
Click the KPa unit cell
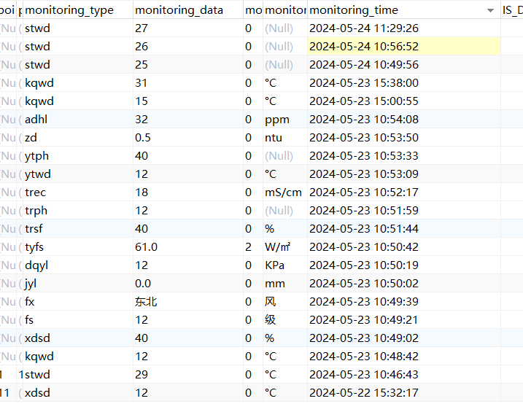(276, 265)
